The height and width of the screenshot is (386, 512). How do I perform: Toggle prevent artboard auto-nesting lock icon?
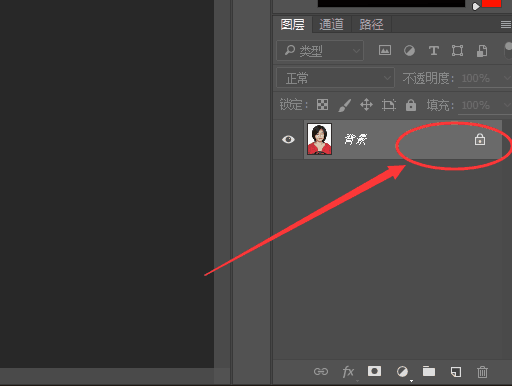pyautogui.click(x=389, y=105)
